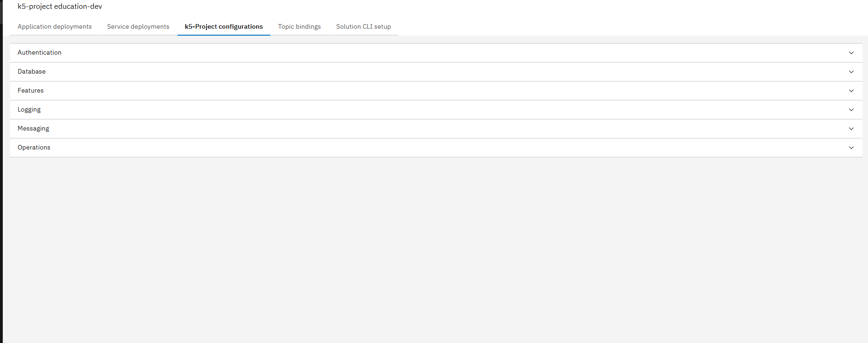Click the dark left sidebar edge
This screenshot has width=868, height=343.
coord(1,185)
